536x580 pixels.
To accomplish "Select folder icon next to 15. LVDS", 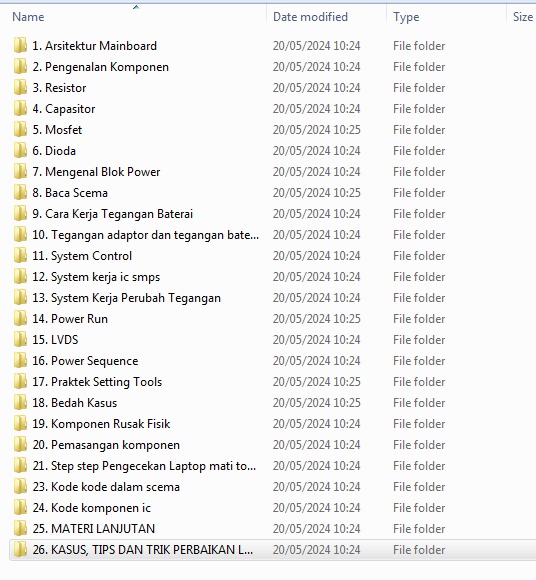I will click(20, 340).
